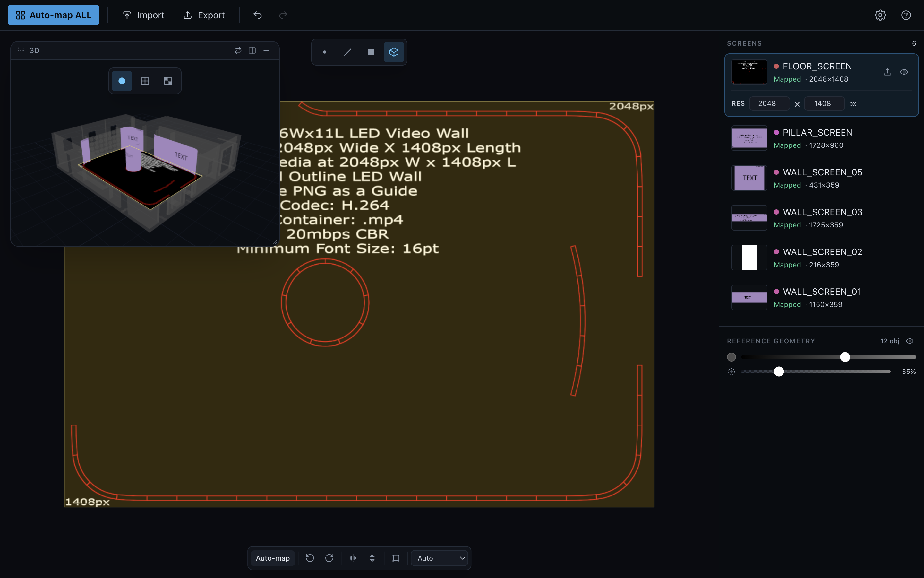924x578 pixels.
Task: Toggle FLOOR_SCREEN visibility eye
Action: (904, 72)
